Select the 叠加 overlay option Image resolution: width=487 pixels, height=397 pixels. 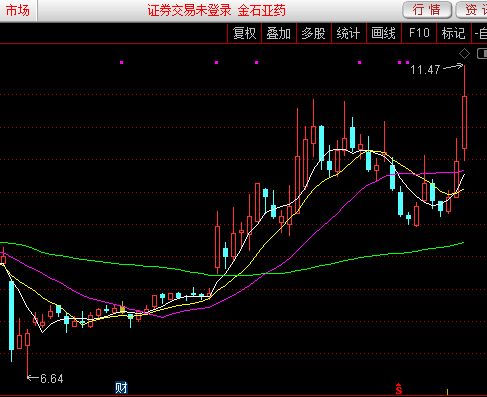pyautogui.click(x=279, y=33)
